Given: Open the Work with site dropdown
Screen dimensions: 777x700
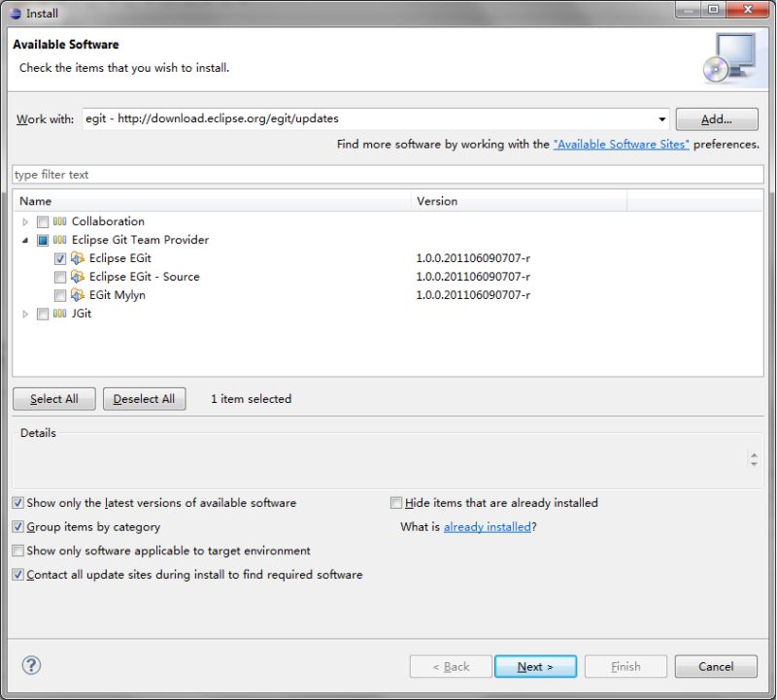Looking at the screenshot, I should (661, 118).
